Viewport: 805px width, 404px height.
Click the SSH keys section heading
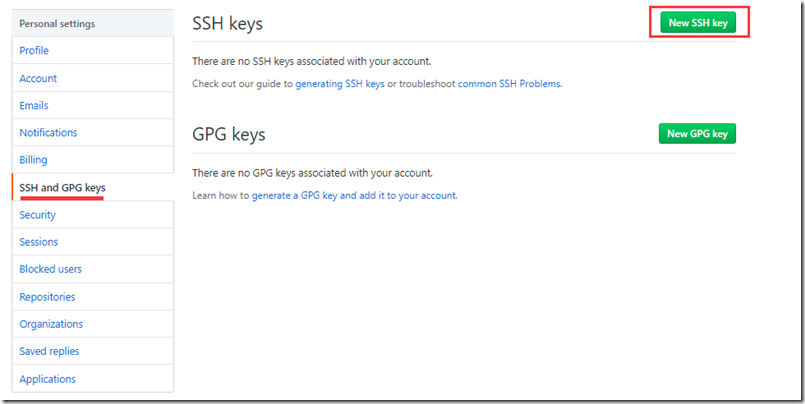(x=227, y=23)
